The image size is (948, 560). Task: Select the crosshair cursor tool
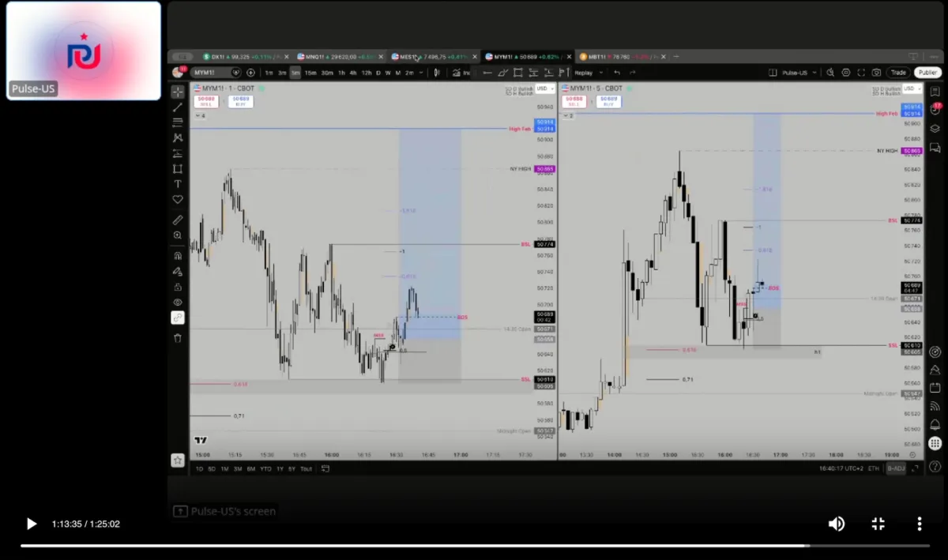[x=178, y=92]
